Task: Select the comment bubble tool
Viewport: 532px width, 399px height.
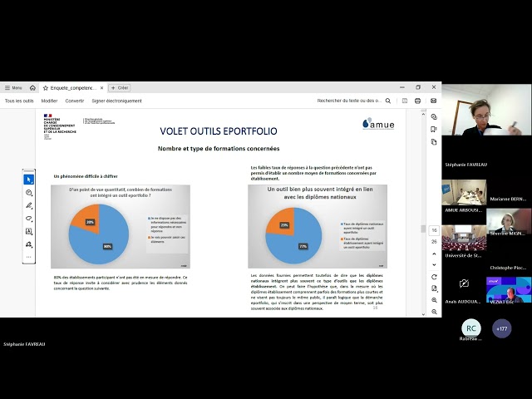Action: tap(29, 193)
